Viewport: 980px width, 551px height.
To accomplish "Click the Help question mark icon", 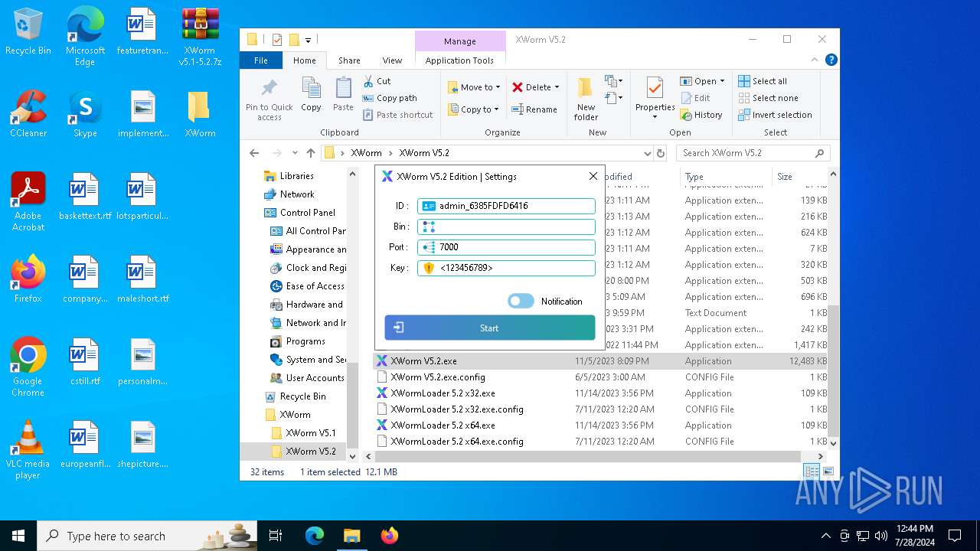I will (831, 60).
